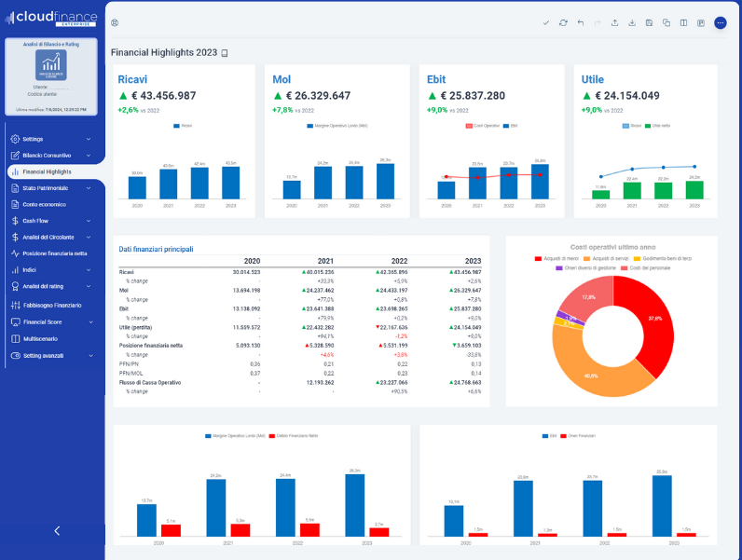Collapse the sidebar with the left arrow
This screenshot has height=560, width=742.
pyautogui.click(x=57, y=531)
